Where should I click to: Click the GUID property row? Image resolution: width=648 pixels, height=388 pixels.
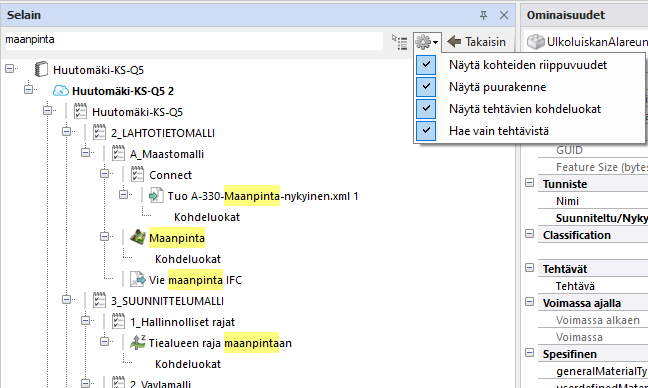pyautogui.click(x=593, y=150)
